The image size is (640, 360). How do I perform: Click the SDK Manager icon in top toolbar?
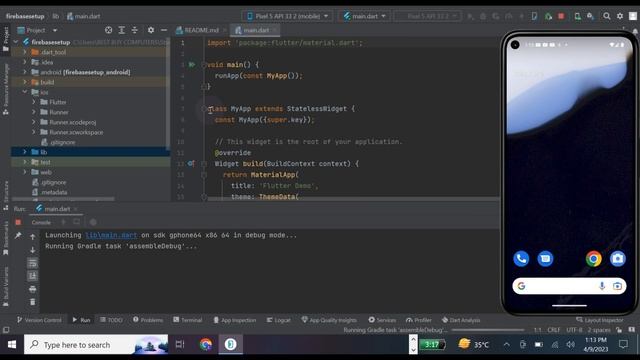(x=591, y=16)
